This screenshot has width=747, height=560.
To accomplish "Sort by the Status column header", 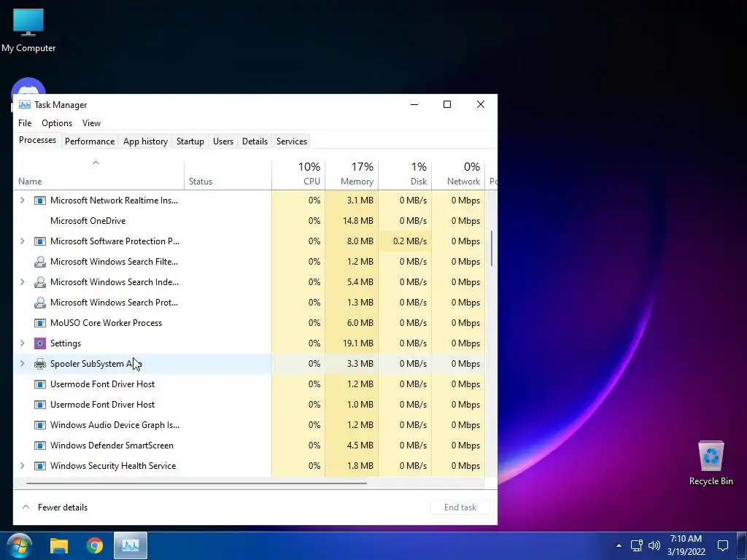I will coord(228,175).
